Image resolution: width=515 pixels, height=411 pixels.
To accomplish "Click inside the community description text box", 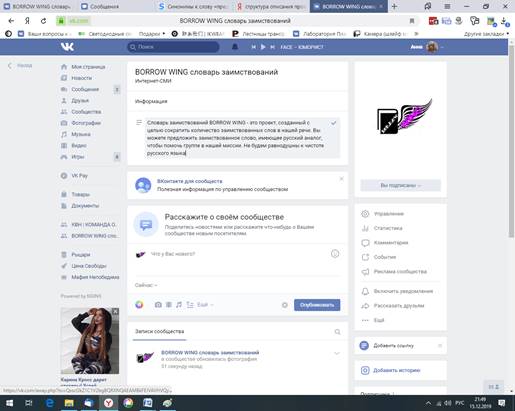I will click(x=242, y=138).
